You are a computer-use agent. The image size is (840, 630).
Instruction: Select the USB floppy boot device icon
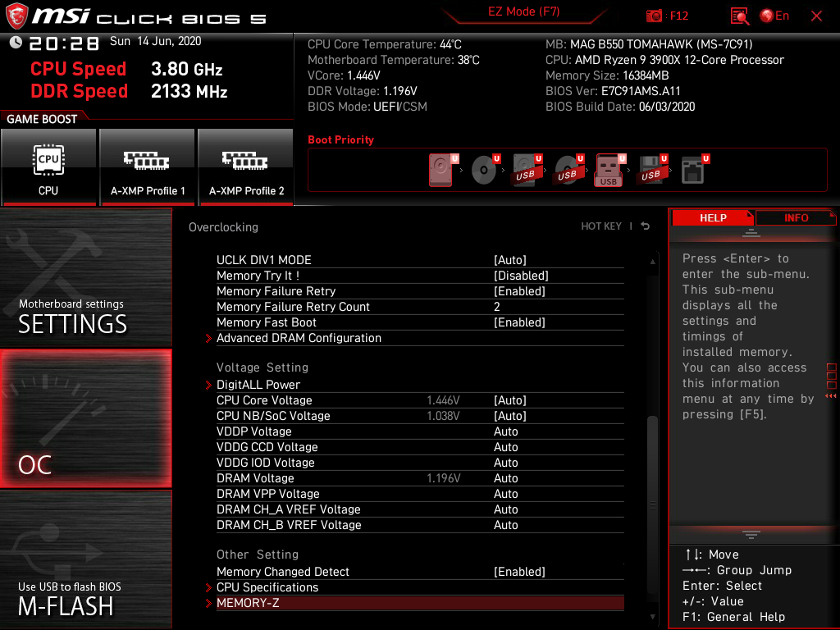point(652,170)
